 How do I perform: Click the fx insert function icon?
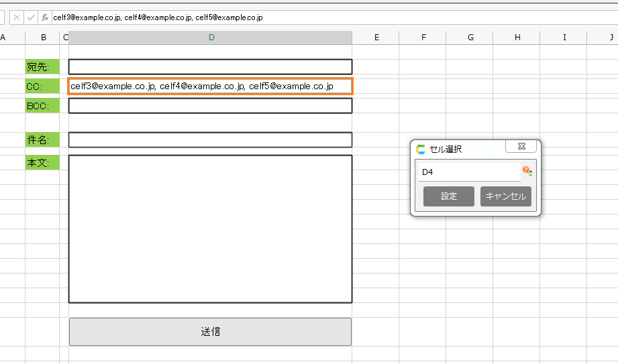tap(45, 17)
